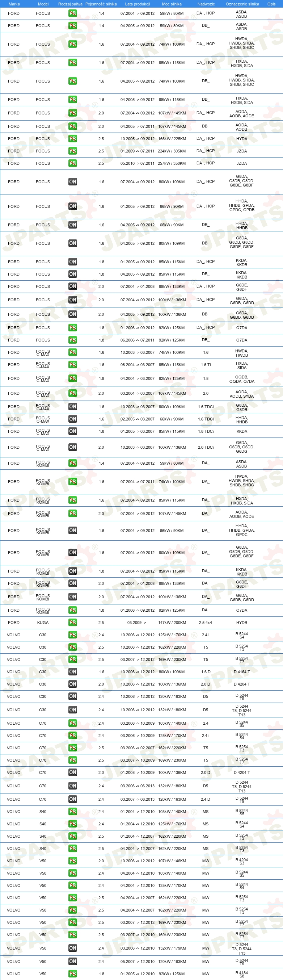
Task: Click ON icon in Volvo V50 132kW / 179KM row
Action: [73, 948]
